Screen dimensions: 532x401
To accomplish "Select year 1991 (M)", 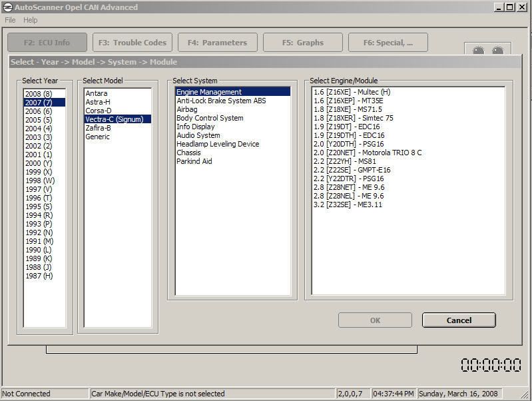I will 45,241.
